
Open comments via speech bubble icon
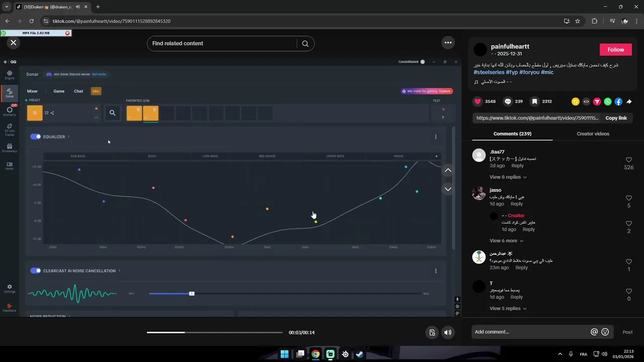(508, 102)
